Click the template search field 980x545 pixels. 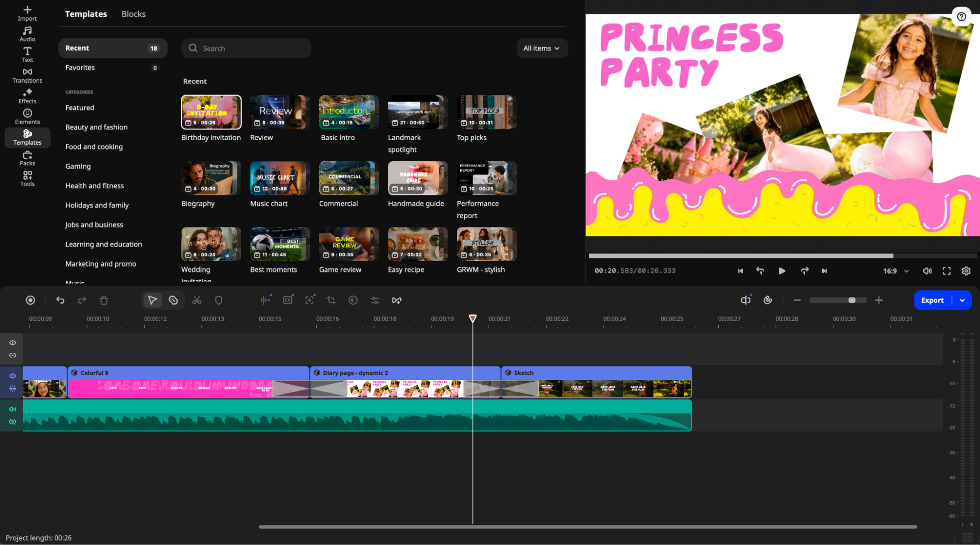(246, 48)
